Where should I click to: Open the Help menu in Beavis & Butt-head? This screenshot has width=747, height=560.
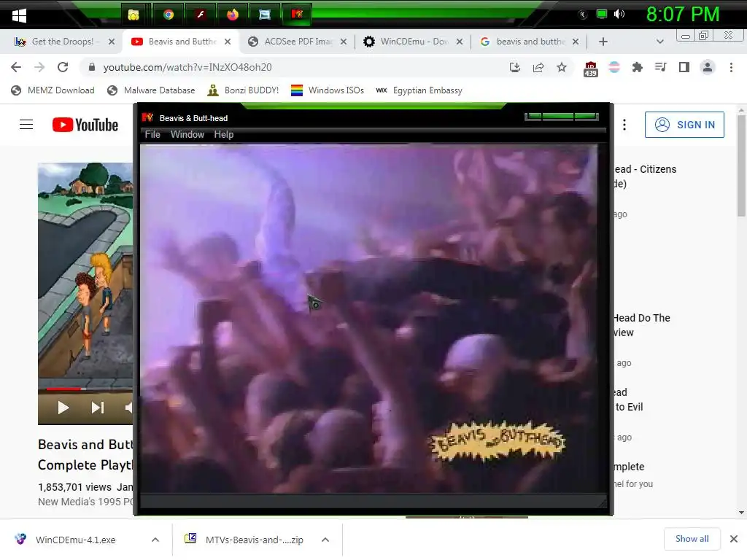(x=223, y=134)
